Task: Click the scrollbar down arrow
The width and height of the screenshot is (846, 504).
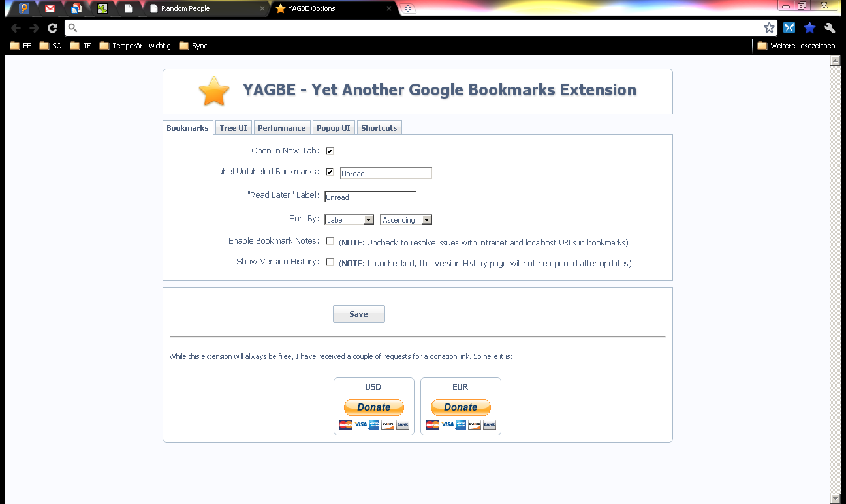Action: (x=835, y=499)
